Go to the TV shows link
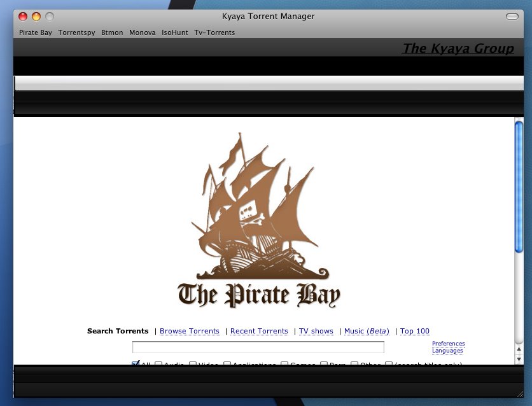 click(316, 331)
